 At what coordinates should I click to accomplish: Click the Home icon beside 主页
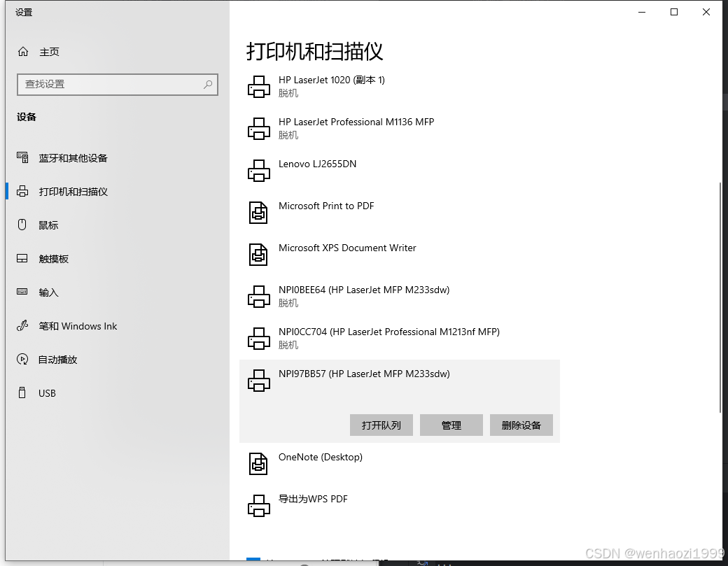tap(22, 52)
